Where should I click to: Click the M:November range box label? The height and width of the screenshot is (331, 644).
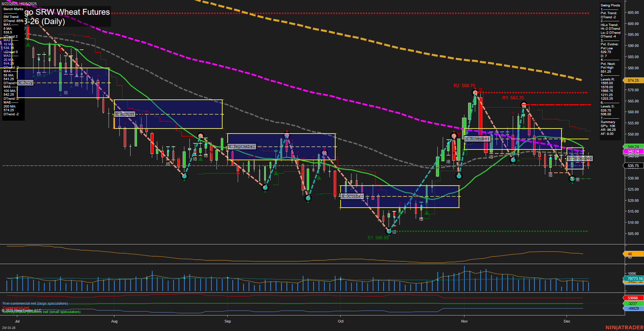(477, 138)
